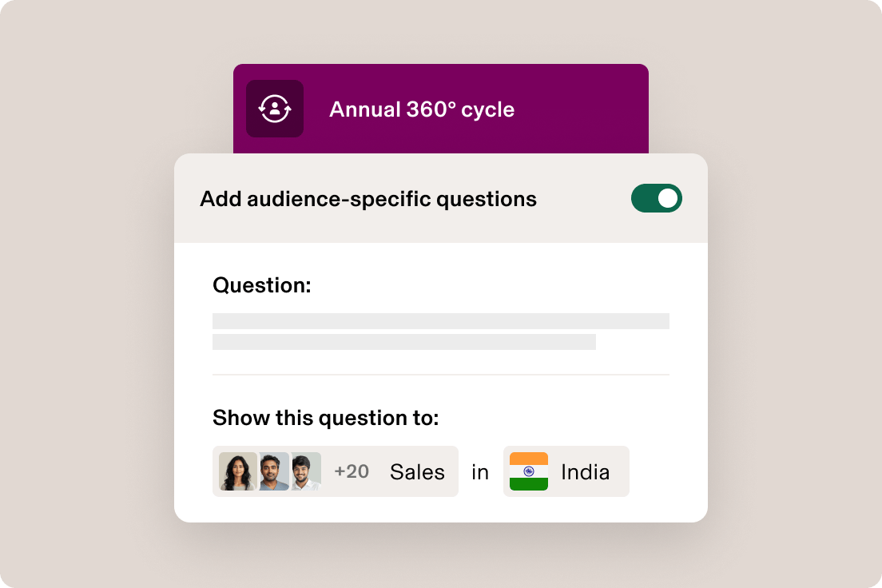
Task: Expand the audience chip showing Sales team
Action: click(336, 471)
